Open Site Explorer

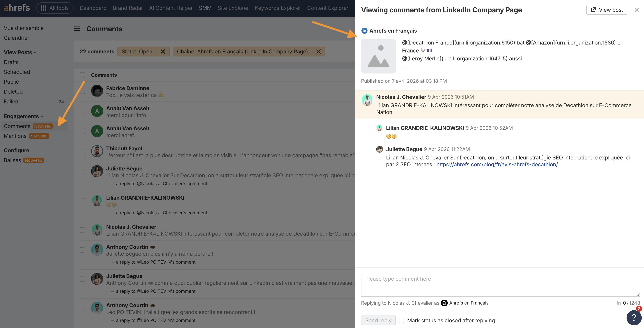[233, 8]
